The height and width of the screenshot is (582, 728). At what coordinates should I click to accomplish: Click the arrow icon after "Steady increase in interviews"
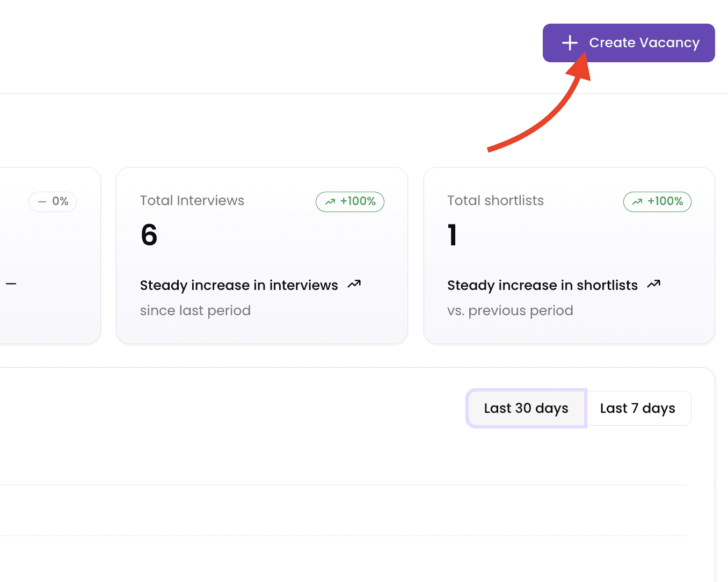tap(354, 284)
